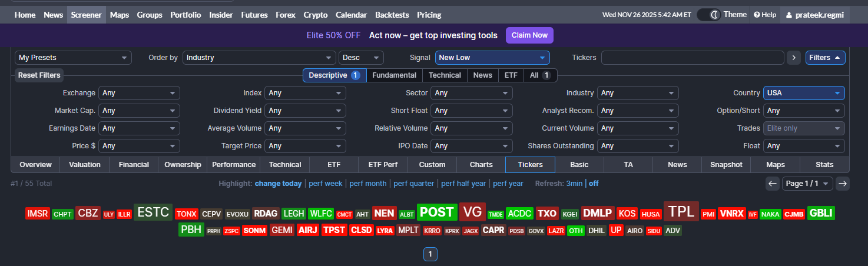Go to previous page arrow
The image size is (868, 266).
773,184
